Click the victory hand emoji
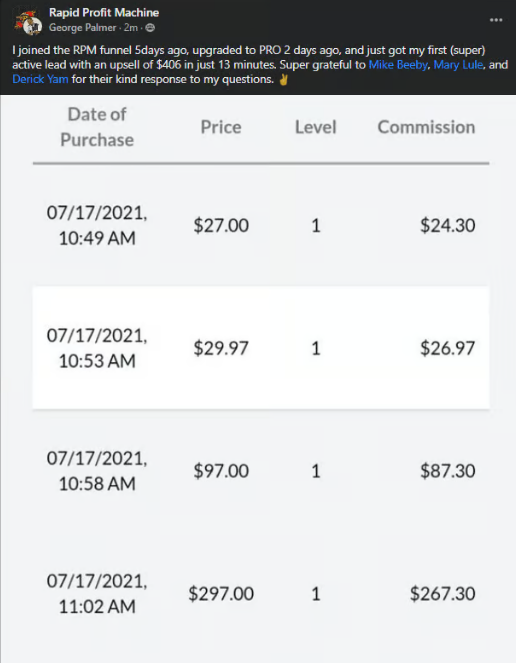Viewport: 516px width, 663px height. coord(283,79)
